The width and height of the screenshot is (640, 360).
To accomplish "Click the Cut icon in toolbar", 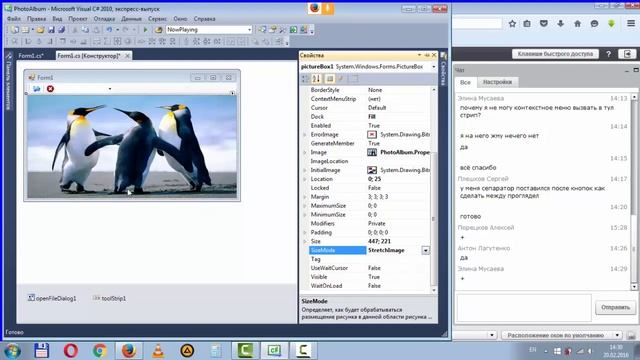I will point(75,30).
